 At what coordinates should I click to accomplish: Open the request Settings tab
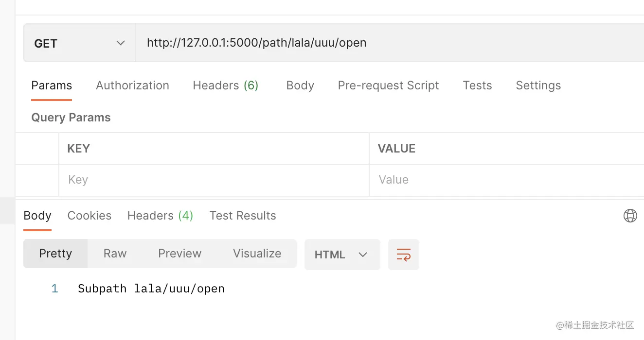(x=538, y=85)
